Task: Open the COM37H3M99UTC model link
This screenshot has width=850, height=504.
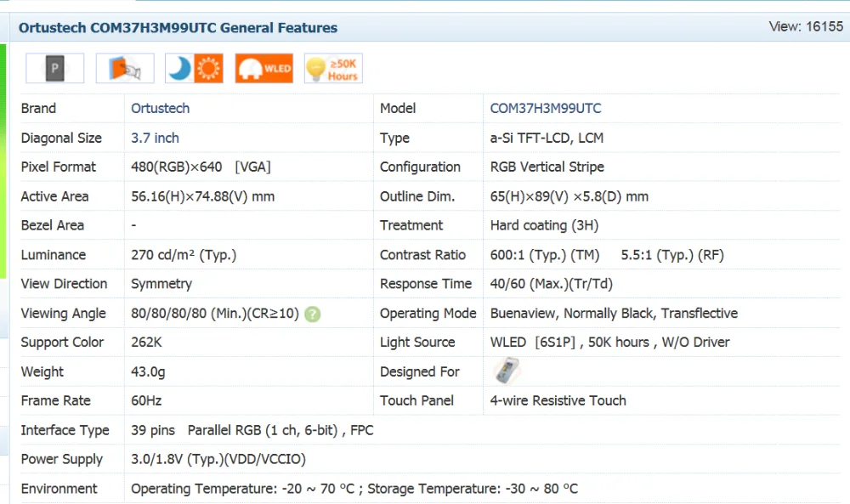Action: click(546, 109)
